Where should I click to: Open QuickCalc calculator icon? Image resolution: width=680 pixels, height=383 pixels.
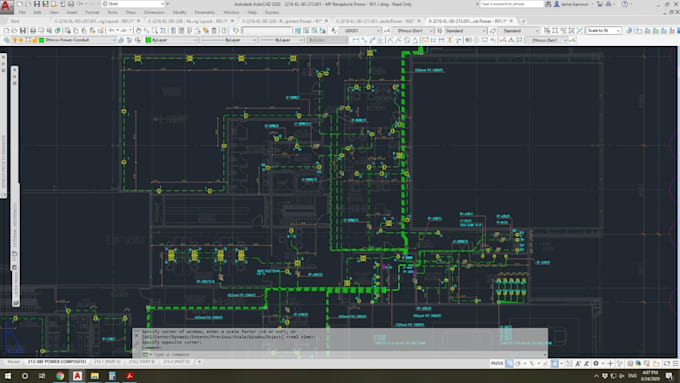(x=214, y=31)
